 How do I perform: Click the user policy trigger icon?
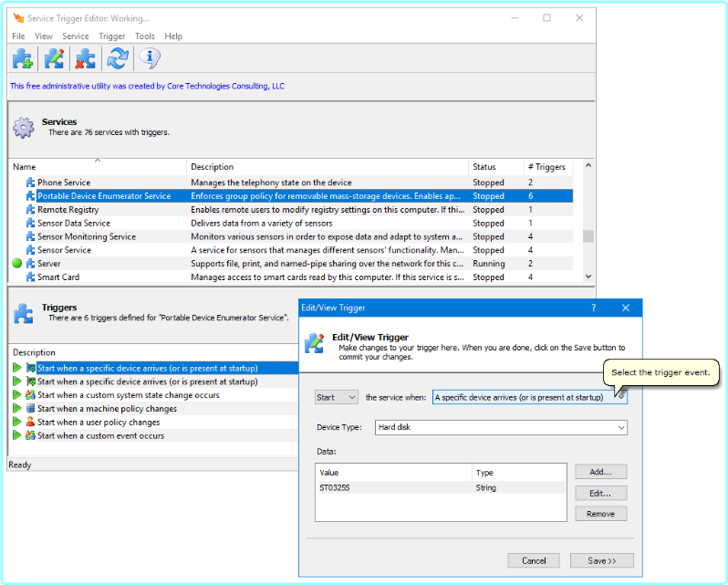pyautogui.click(x=30, y=423)
